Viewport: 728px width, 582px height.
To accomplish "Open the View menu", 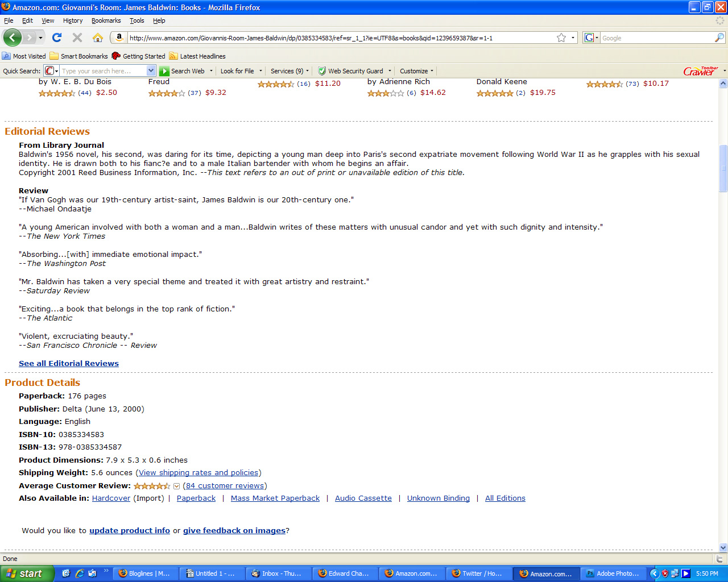I will pos(48,20).
